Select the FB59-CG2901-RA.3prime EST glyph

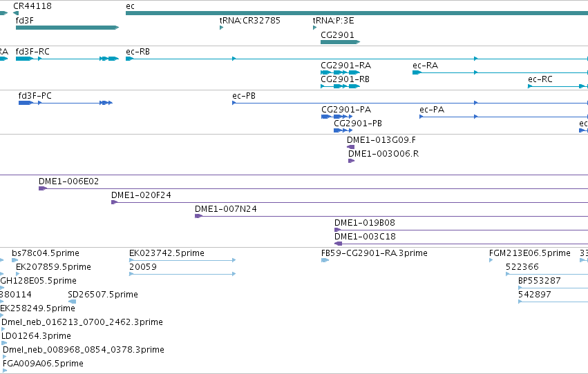tap(325, 260)
